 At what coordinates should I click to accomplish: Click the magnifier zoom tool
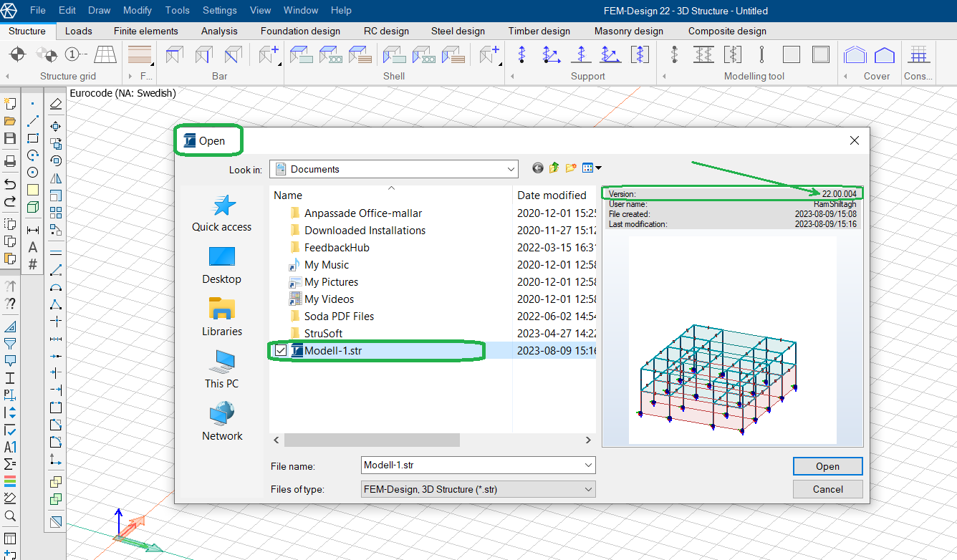pos(10,516)
